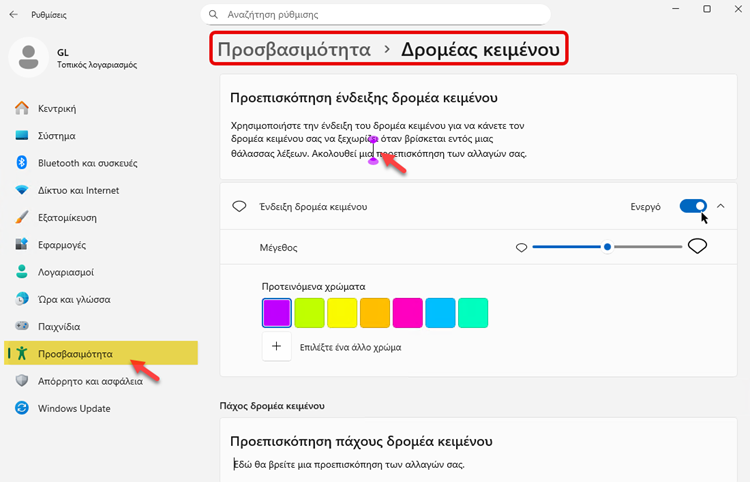Click the Παιχνίδια gamepad icon

coord(22,326)
